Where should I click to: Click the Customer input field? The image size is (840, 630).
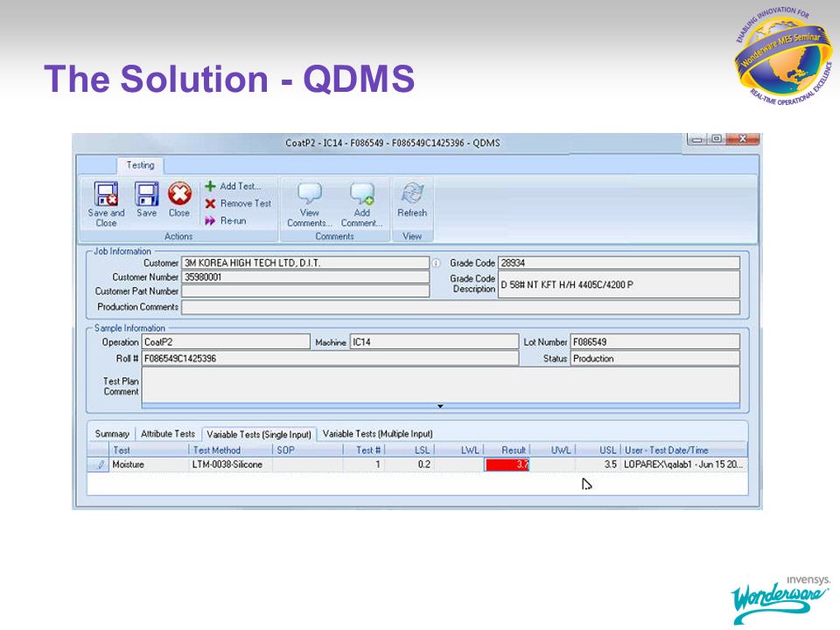tap(305, 263)
